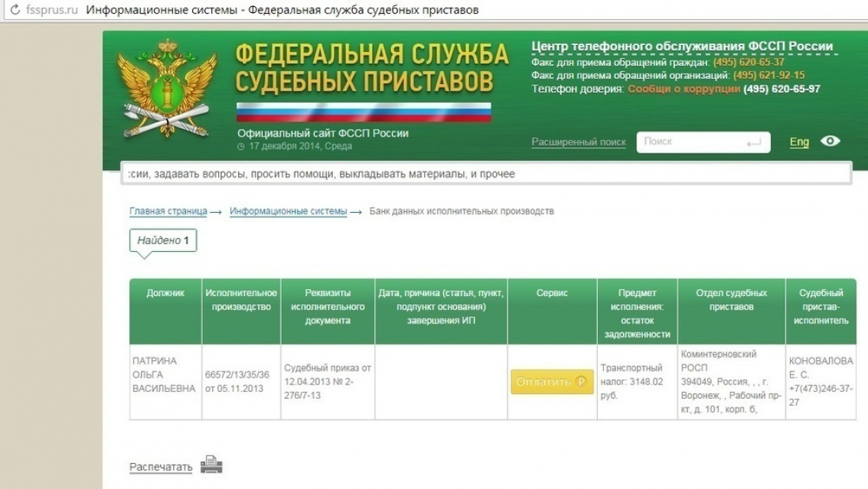
Task: Click hotline number (495) 620-65-97
Action: tap(782, 89)
